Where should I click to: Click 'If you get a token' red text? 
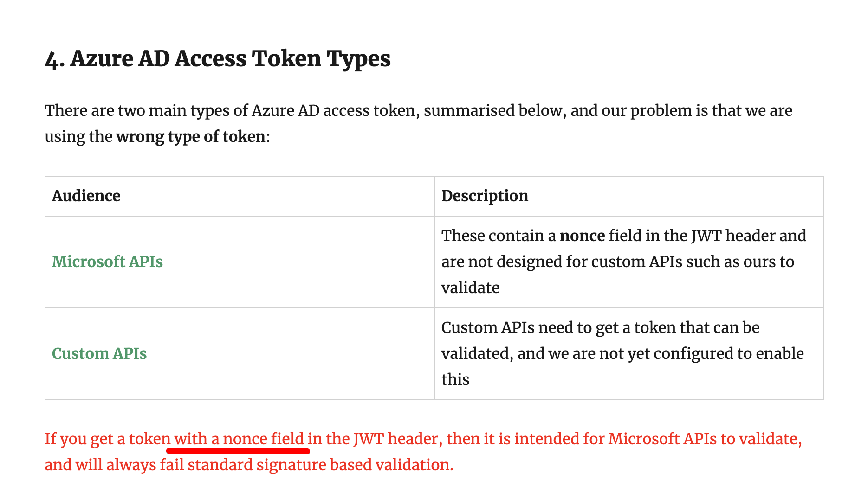pyautogui.click(x=108, y=439)
